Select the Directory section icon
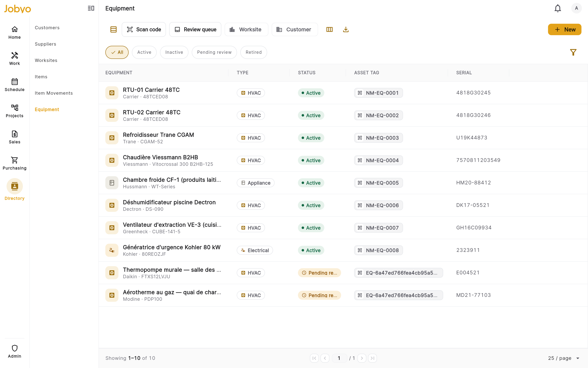 click(x=14, y=186)
